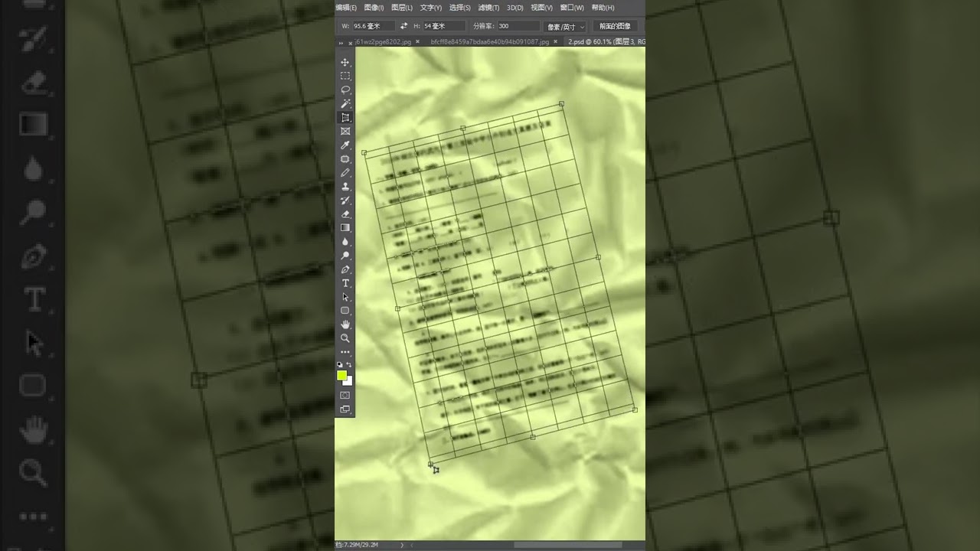Click the top-left corner handle of crop grid
Screen dimensions: 980x551
[364, 152]
